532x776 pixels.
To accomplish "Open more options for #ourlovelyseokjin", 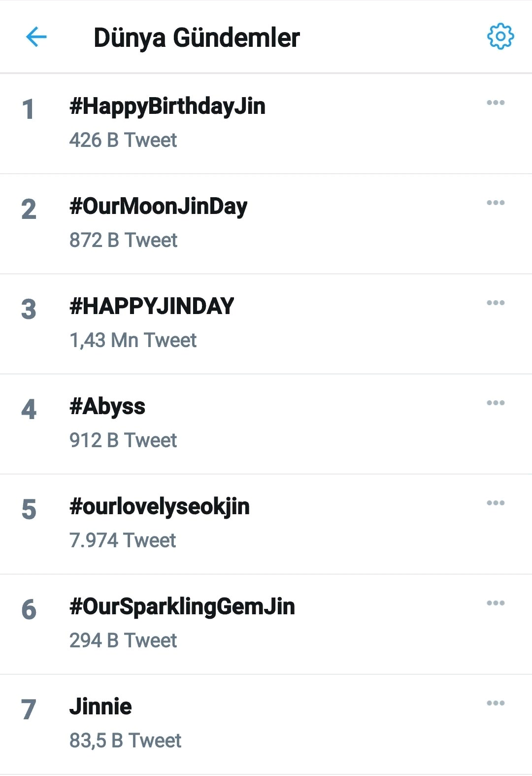I will click(495, 503).
